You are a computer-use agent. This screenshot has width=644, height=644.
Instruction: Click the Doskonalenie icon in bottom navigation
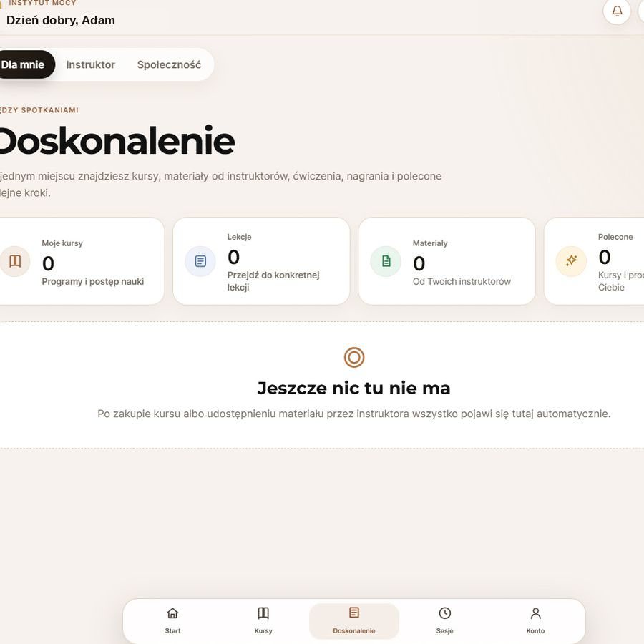(x=354, y=613)
